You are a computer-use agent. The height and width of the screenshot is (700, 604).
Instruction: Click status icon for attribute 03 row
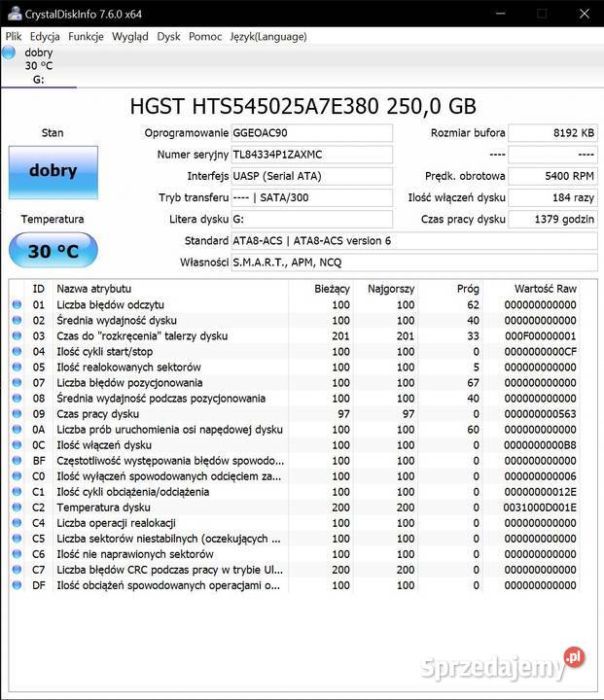pos(17,336)
